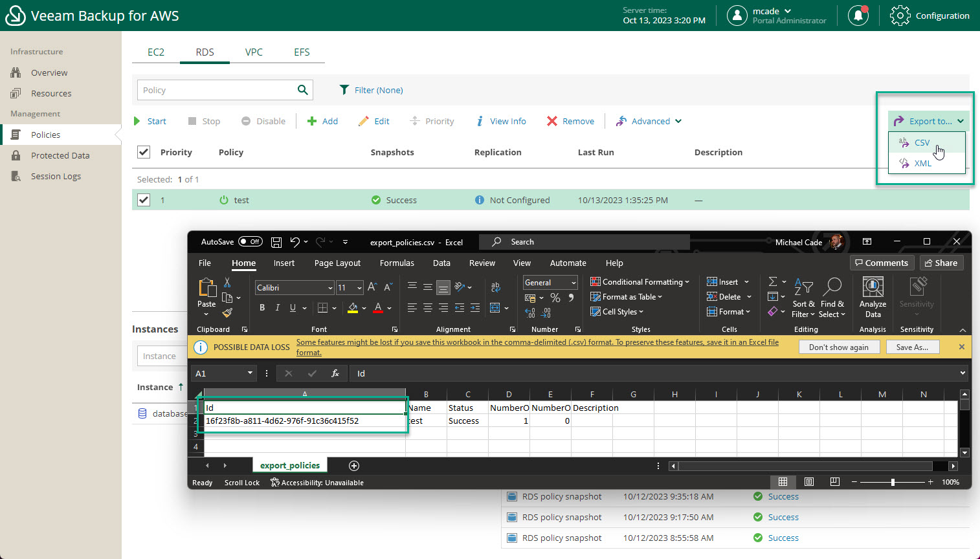Click the Wrap Text icon in Excel
The width and height of the screenshot is (980, 559).
(496, 287)
